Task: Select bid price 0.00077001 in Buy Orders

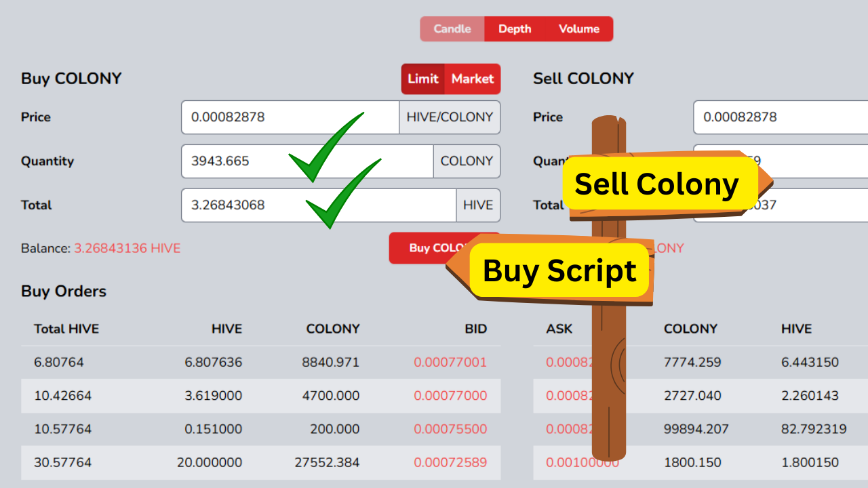Action: pos(450,362)
